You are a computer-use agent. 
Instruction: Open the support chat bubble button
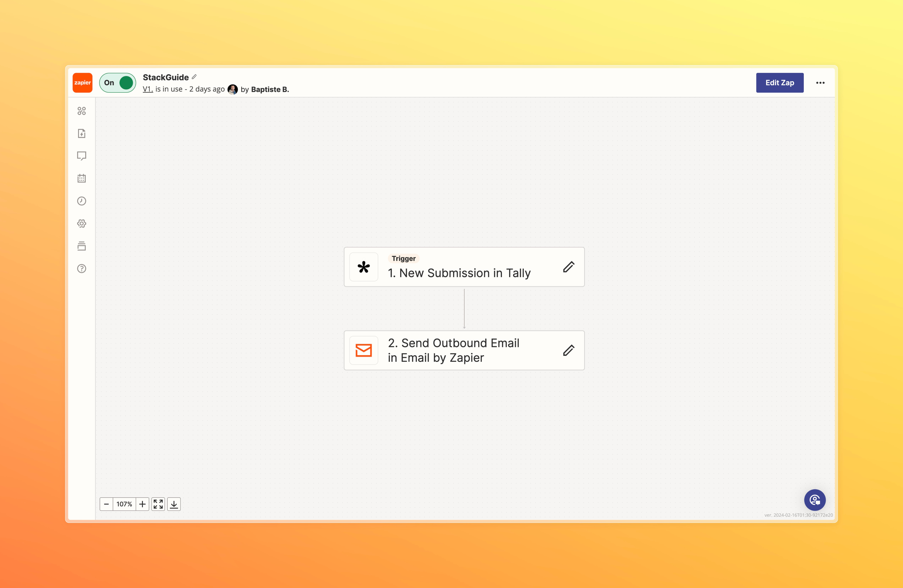tap(815, 500)
